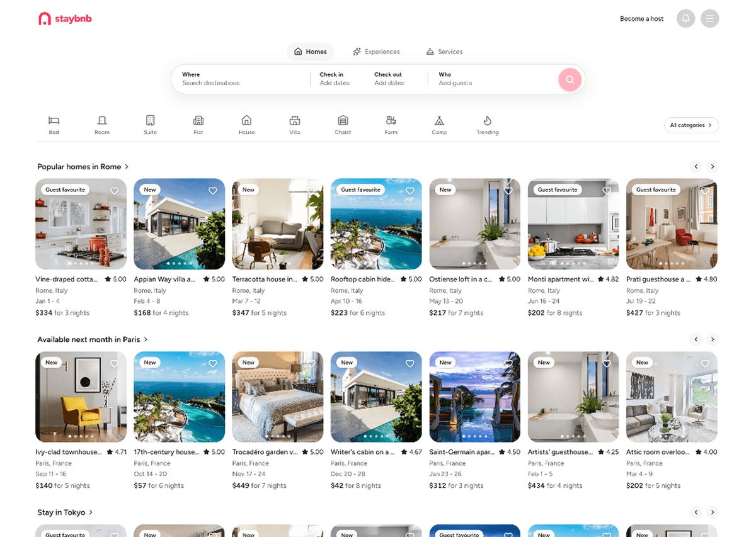Open Available next month in Paris

pyautogui.click(x=93, y=339)
